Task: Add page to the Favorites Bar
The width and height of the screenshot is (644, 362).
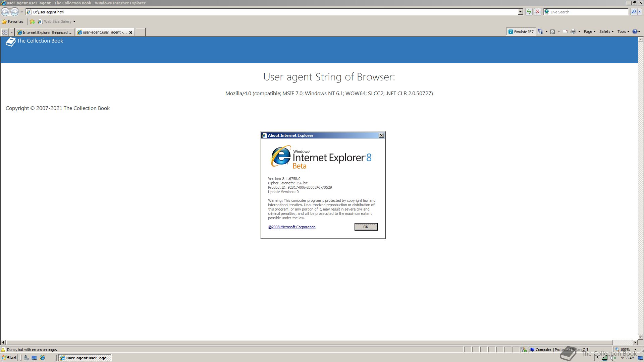Action: point(32,21)
